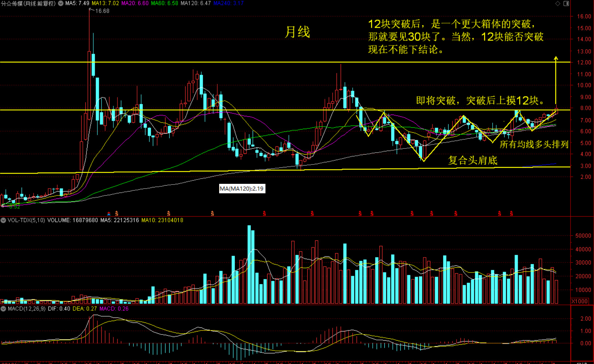
Task: Select the MA120: 6.47 label
Action: point(195,3)
